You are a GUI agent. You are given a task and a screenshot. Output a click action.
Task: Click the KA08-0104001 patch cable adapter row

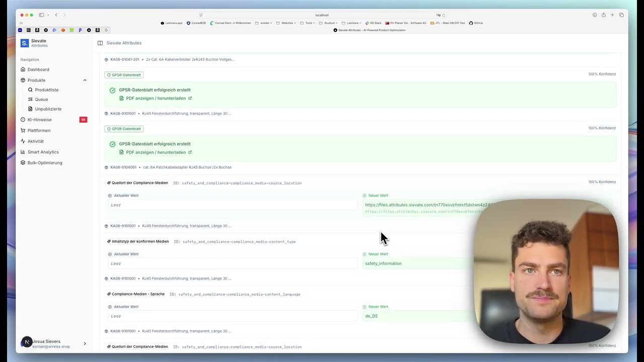click(168, 167)
